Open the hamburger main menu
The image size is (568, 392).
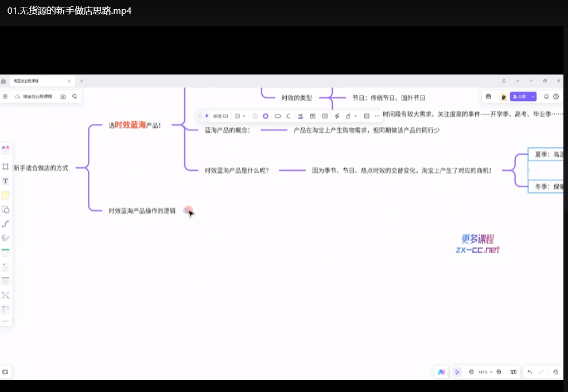pyautogui.click(x=5, y=97)
